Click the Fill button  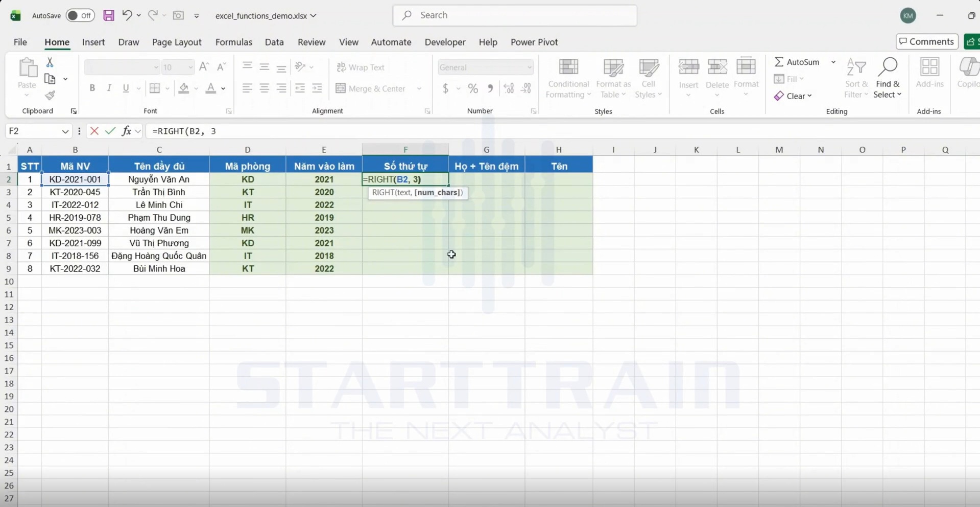pos(789,79)
